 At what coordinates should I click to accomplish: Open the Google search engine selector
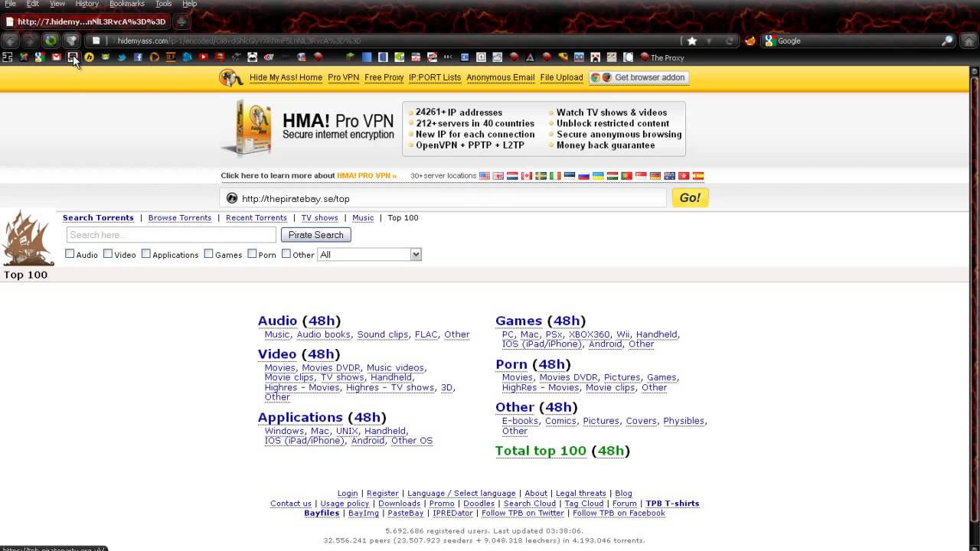(x=770, y=41)
